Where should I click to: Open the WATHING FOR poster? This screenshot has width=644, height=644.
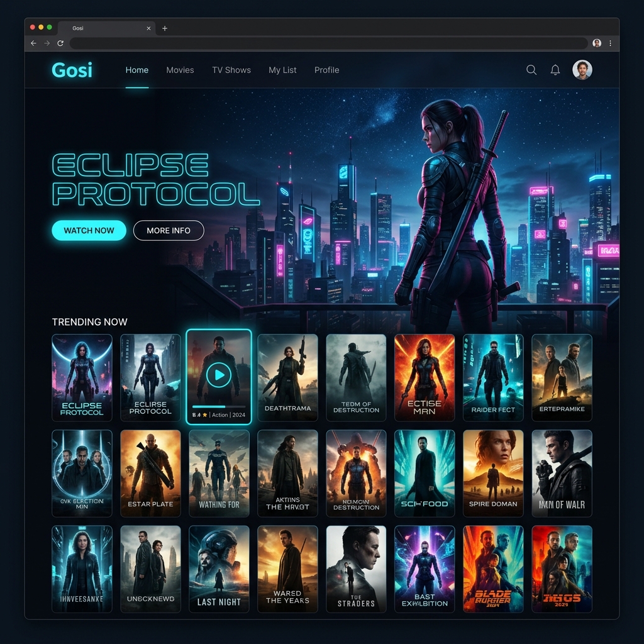point(219,474)
